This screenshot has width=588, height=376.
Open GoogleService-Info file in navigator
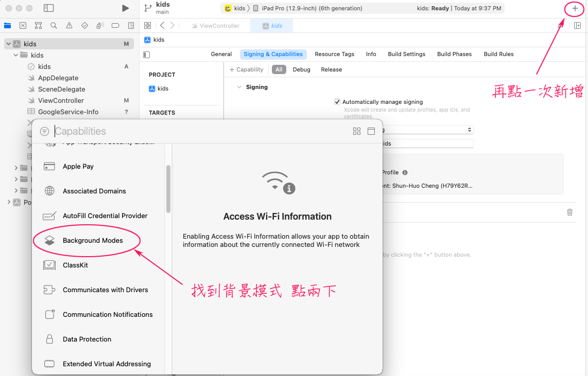point(68,112)
